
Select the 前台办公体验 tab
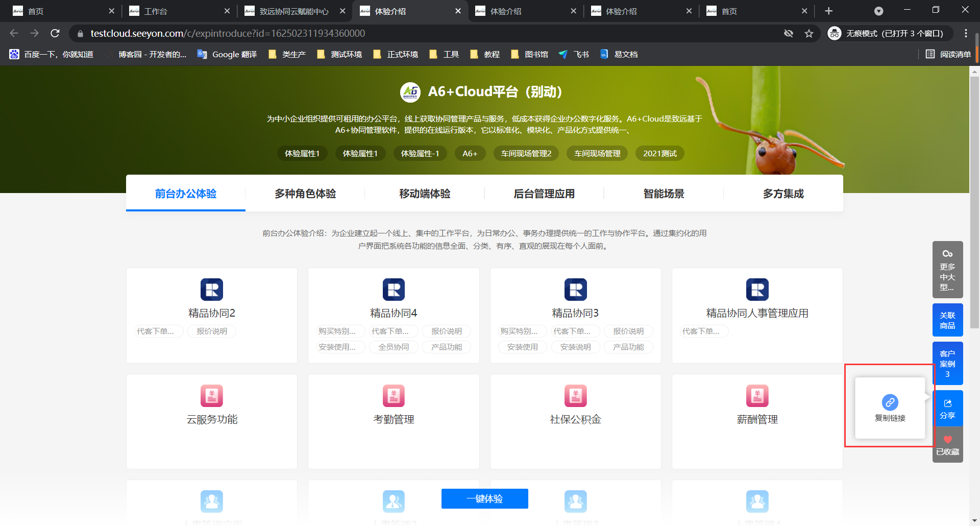click(186, 194)
